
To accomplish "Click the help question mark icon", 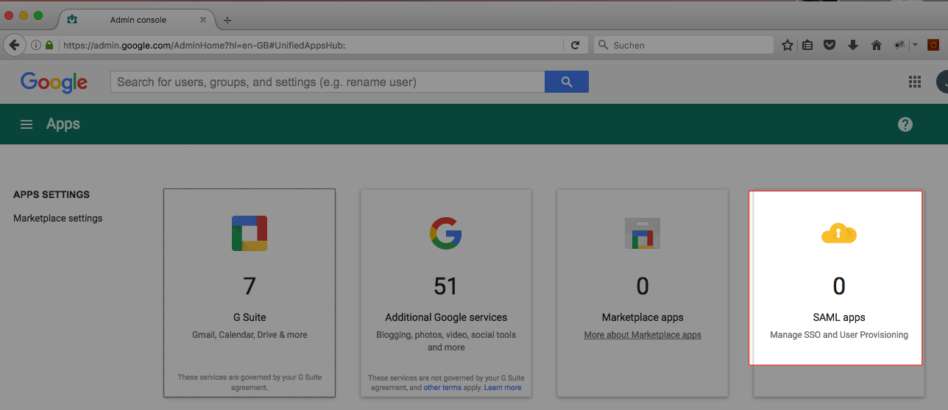I will click(905, 125).
